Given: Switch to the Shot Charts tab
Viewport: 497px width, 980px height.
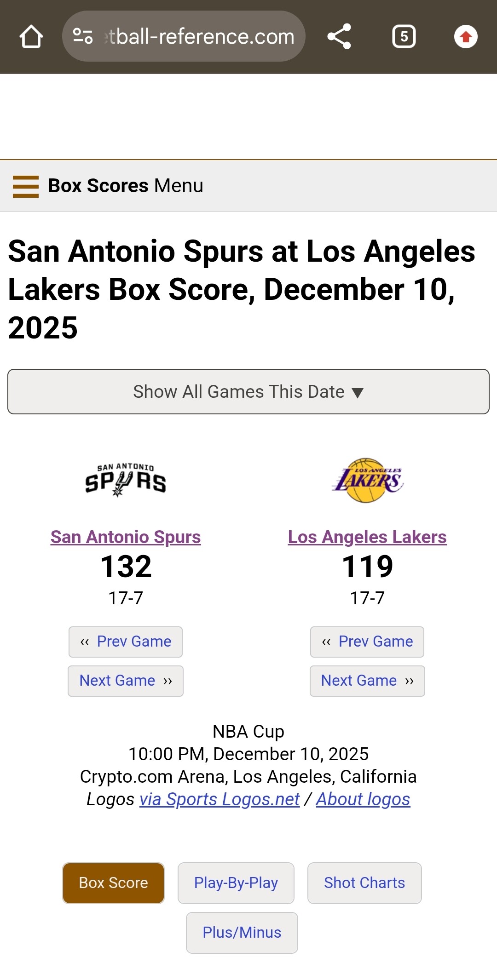Looking at the screenshot, I should pos(364,883).
